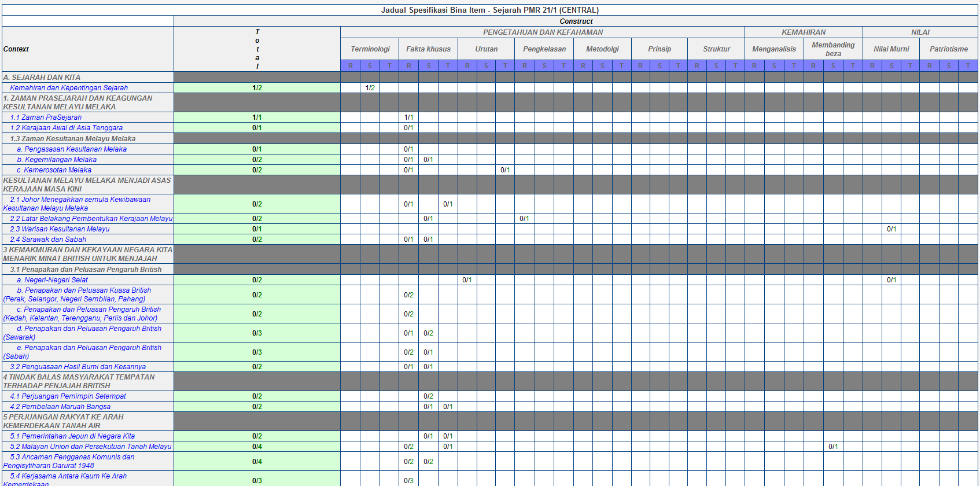980x486 pixels.
Task: Select the a. Pengasasan Kesultanan Melaka row link
Action: tap(72, 149)
